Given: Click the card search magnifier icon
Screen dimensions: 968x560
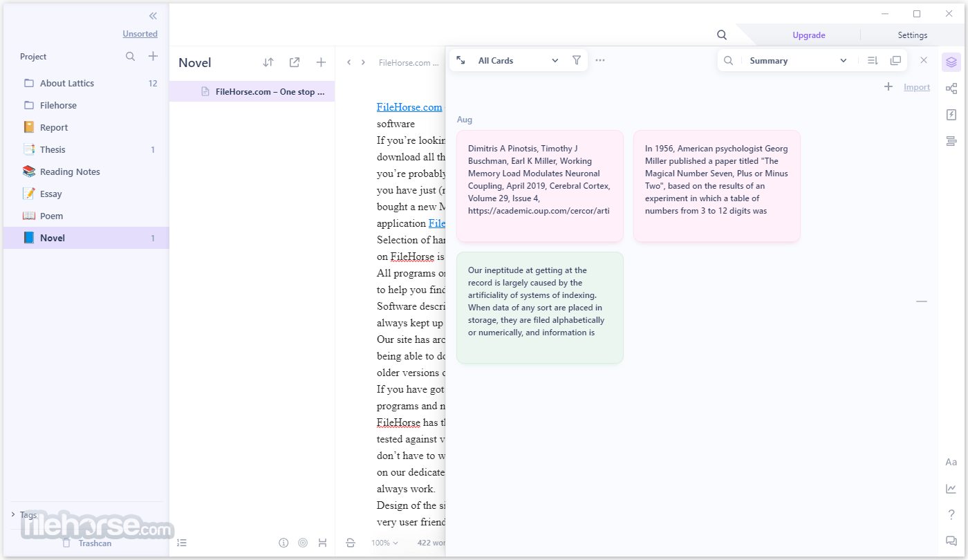Looking at the screenshot, I should pyautogui.click(x=728, y=61).
